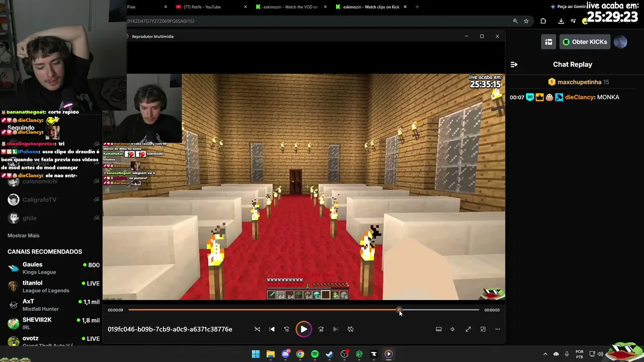Open maxchupetinha's profile in chat header
Viewport: 644px width, 362px height.
pyautogui.click(x=579, y=82)
